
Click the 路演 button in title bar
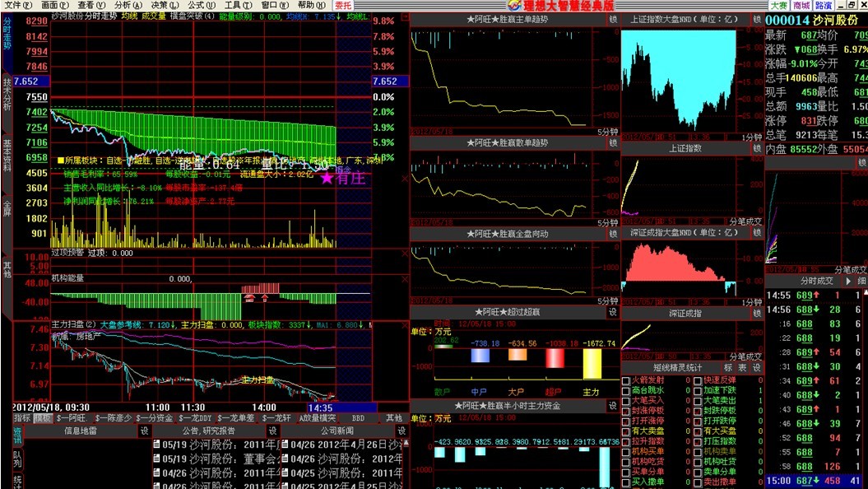pyautogui.click(x=824, y=5)
